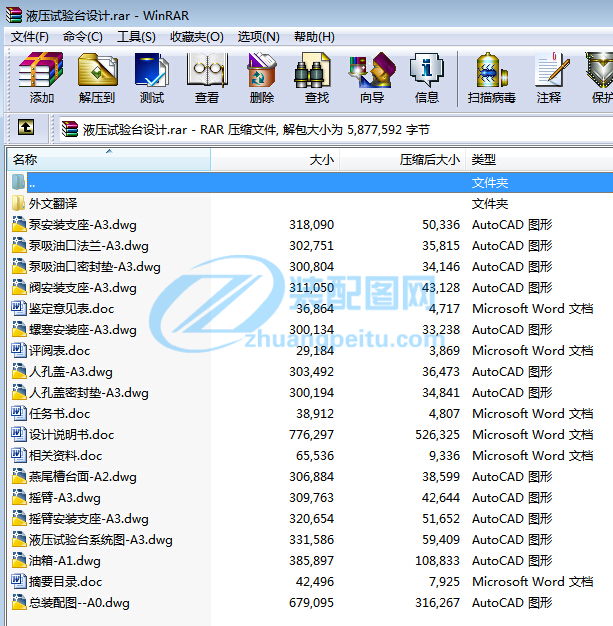
Task: Click size value 776,297
Action: pos(311,434)
